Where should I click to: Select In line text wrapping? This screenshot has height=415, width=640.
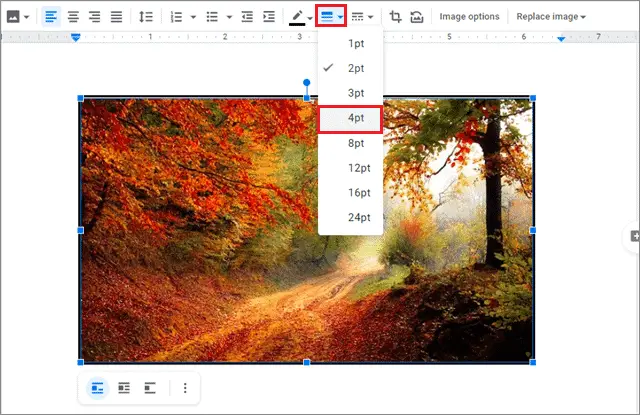(97, 388)
